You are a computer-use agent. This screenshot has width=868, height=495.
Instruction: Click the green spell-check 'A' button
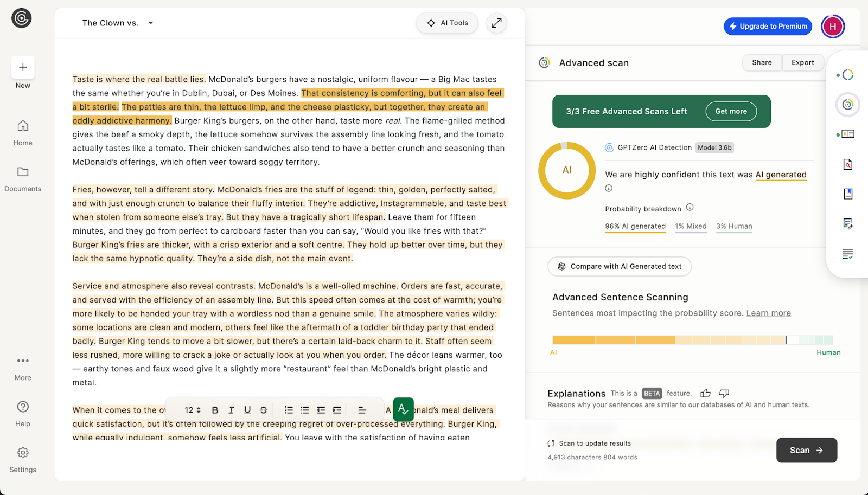(403, 409)
